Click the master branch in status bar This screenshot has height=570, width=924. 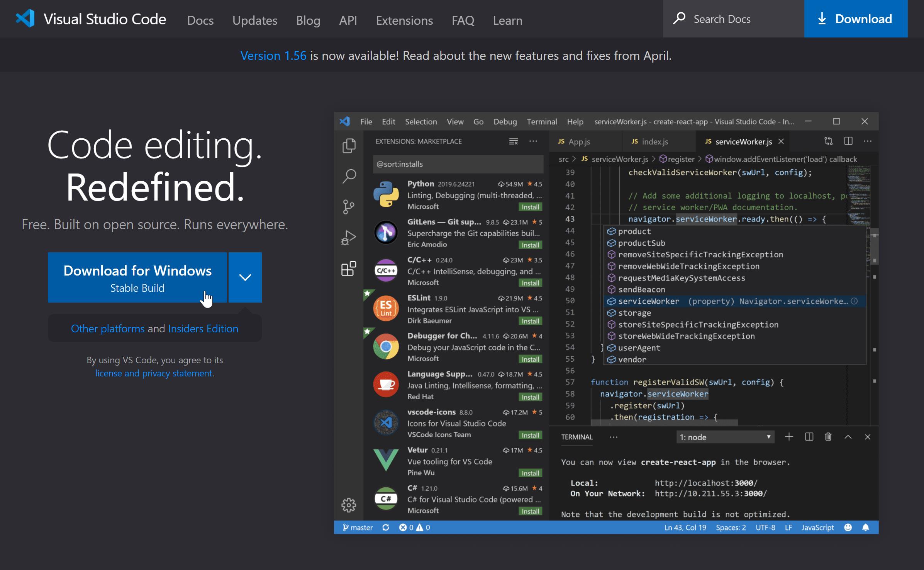coord(358,527)
